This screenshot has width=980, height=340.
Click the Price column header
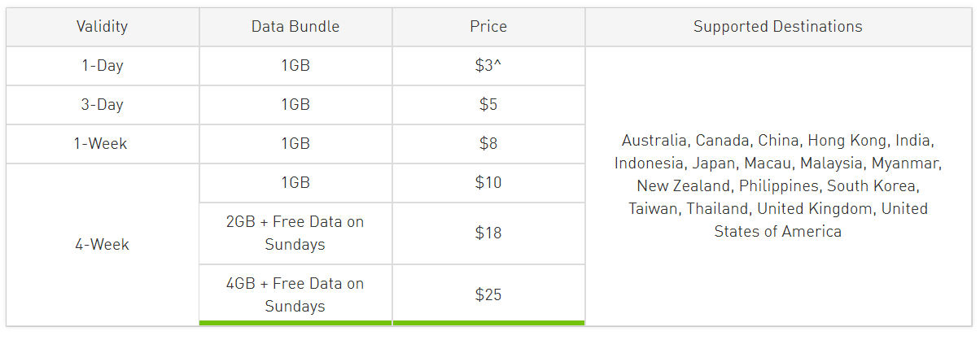(488, 27)
